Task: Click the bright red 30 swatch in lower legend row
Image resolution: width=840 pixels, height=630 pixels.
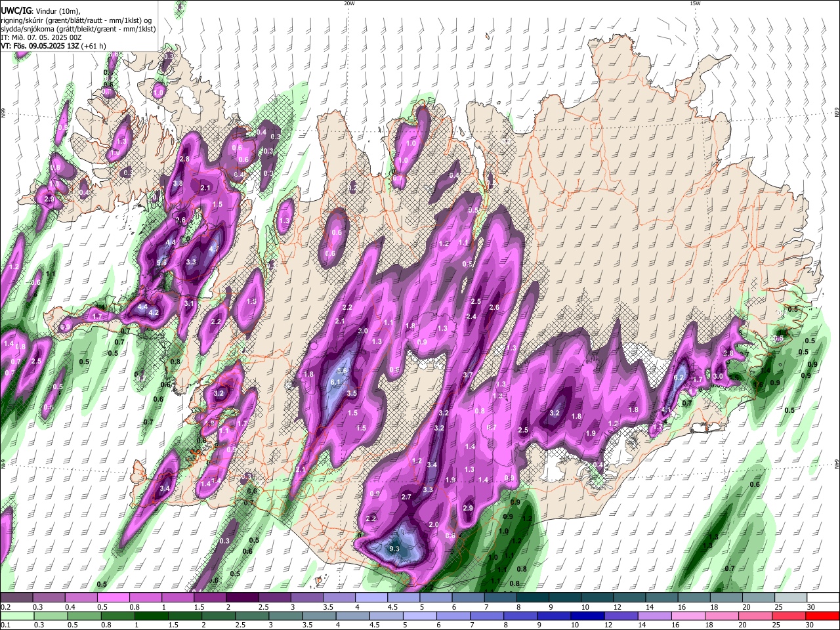Action: tap(822, 616)
